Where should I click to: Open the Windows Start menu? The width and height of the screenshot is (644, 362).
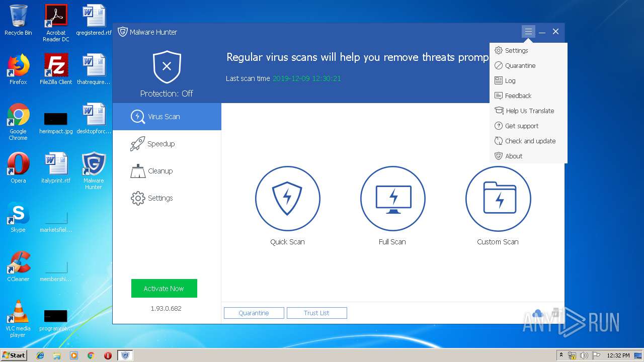pyautogui.click(x=14, y=355)
